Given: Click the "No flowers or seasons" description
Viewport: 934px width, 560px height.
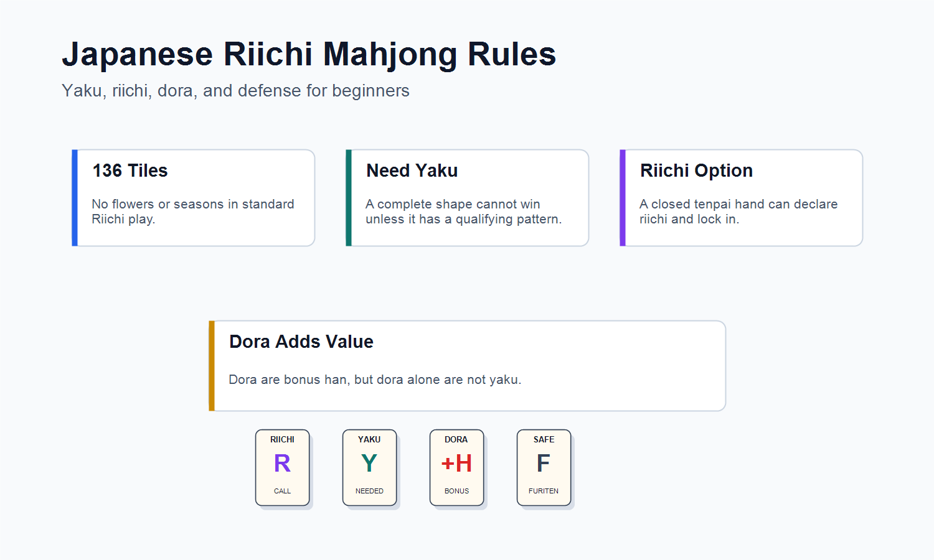Looking at the screenshot, I should click(x=193, y=212).
